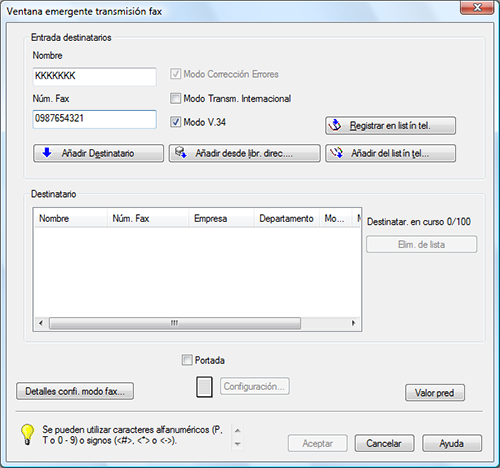
Task: Open Ayuda help
Action: tap(452, 443)
